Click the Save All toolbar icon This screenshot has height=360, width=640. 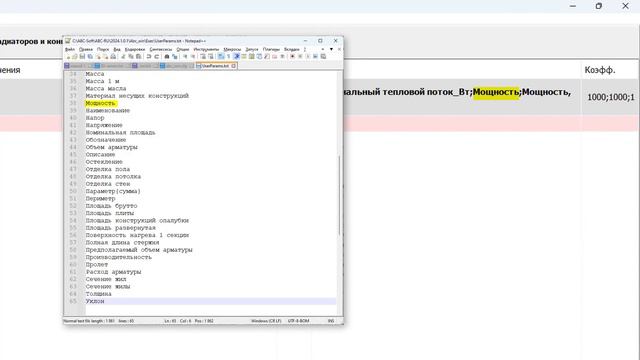tap(90, 56)
